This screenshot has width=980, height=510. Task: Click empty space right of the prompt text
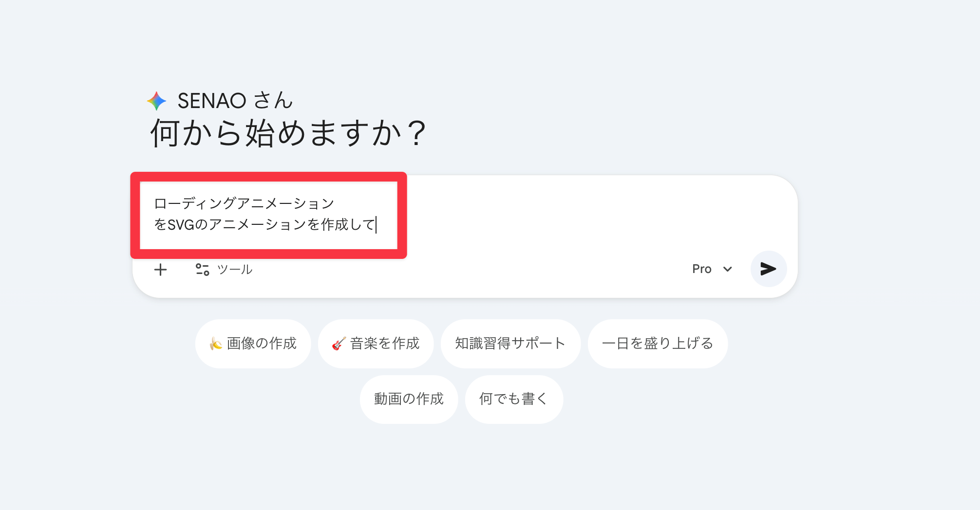(584, 214)
